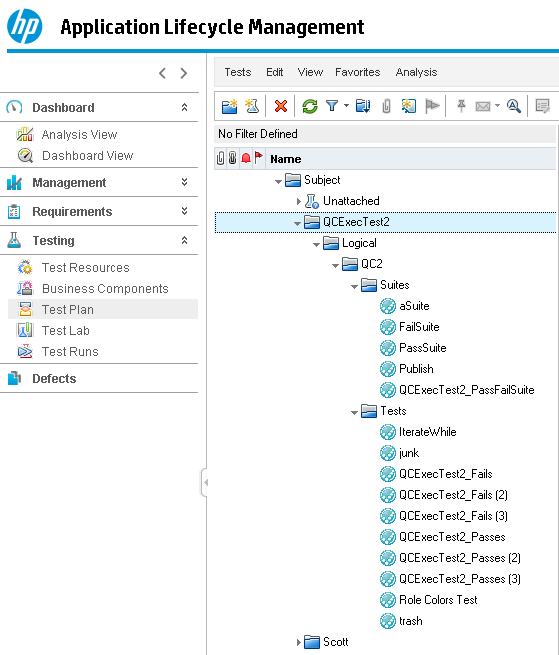Collapse the QC2 folder
559x655 pixels.
(x=335, y=265)
